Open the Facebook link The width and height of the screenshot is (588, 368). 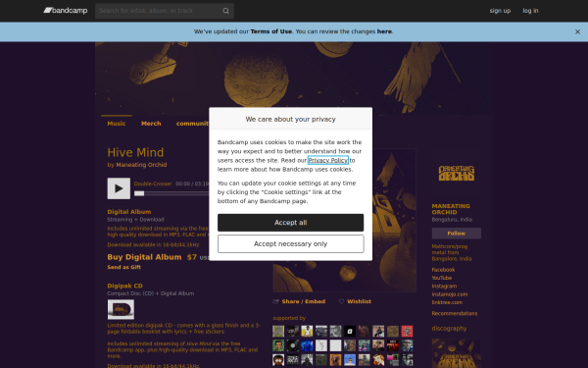pos(443,270)
